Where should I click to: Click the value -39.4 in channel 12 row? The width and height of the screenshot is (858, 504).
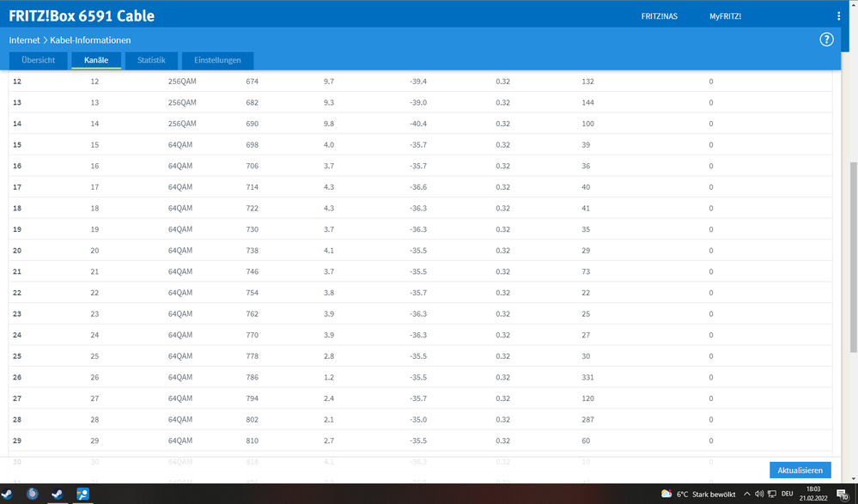pos(418,82)
